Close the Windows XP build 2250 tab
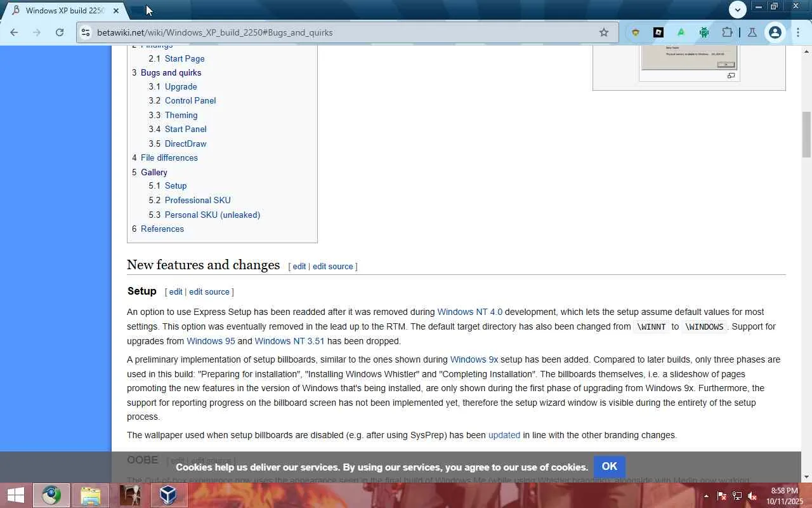 coord(115,11)
